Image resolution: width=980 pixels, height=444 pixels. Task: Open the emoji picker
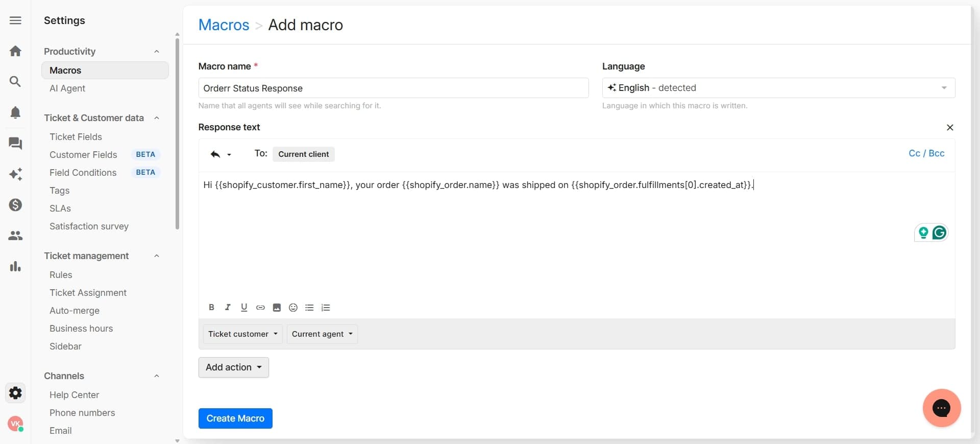pos(293,308)
